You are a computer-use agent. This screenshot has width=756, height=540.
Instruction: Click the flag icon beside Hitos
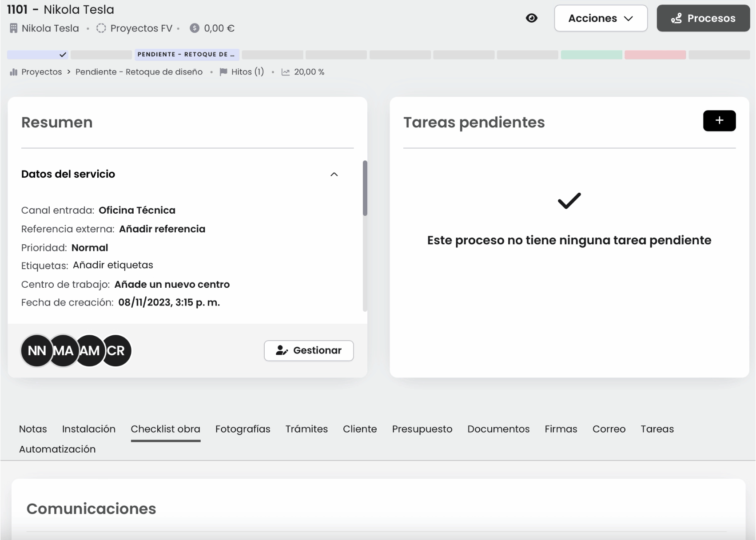(x=223, y=72)
